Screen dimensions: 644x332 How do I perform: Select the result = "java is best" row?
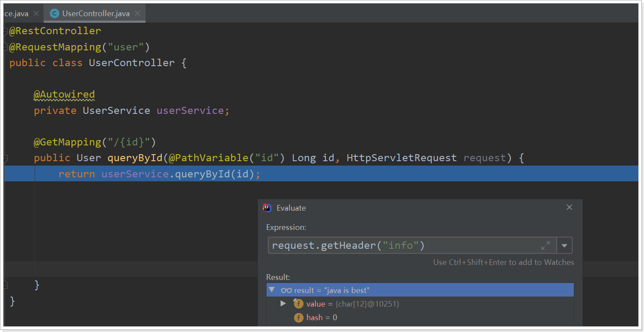tap(420, 290)
